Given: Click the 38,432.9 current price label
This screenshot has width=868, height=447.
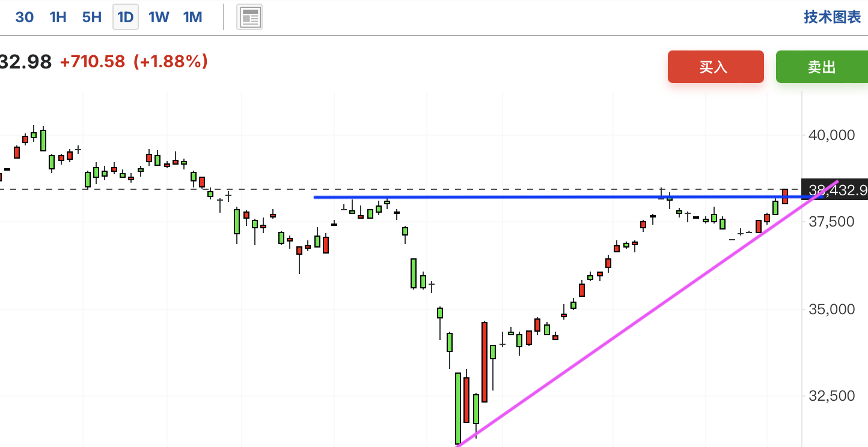Looking at the screenshot, I should (x=835, y=190).
